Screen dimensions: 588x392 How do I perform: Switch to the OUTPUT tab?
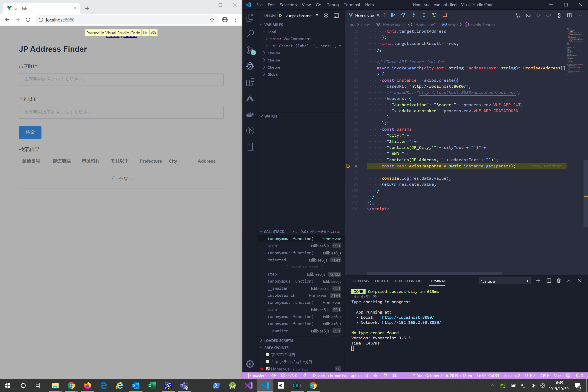click(x=381, y=281)
